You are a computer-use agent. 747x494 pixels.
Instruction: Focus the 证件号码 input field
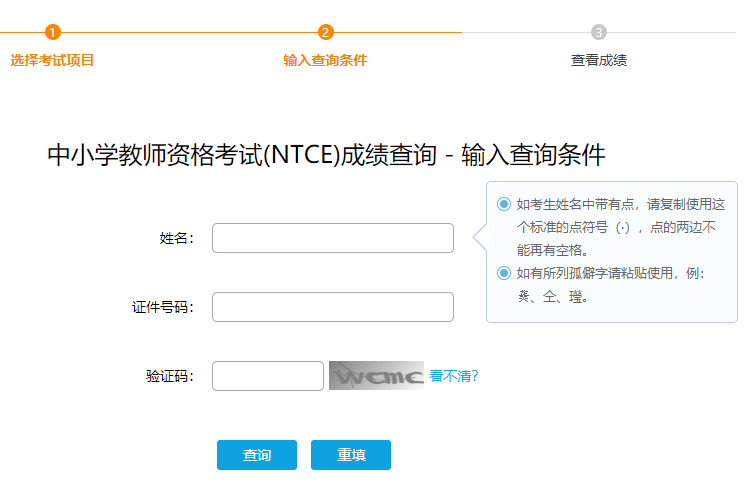[x=333, y=307]
